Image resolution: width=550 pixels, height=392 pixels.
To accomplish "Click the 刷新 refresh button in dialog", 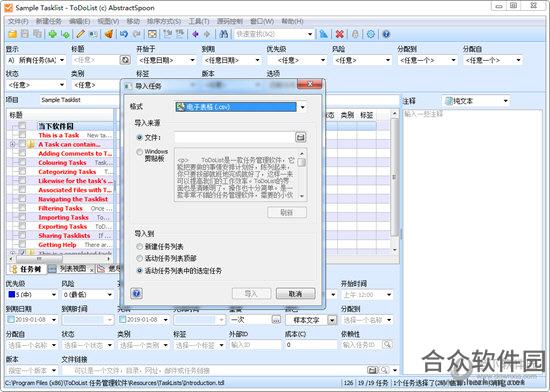I will point(287,212).
